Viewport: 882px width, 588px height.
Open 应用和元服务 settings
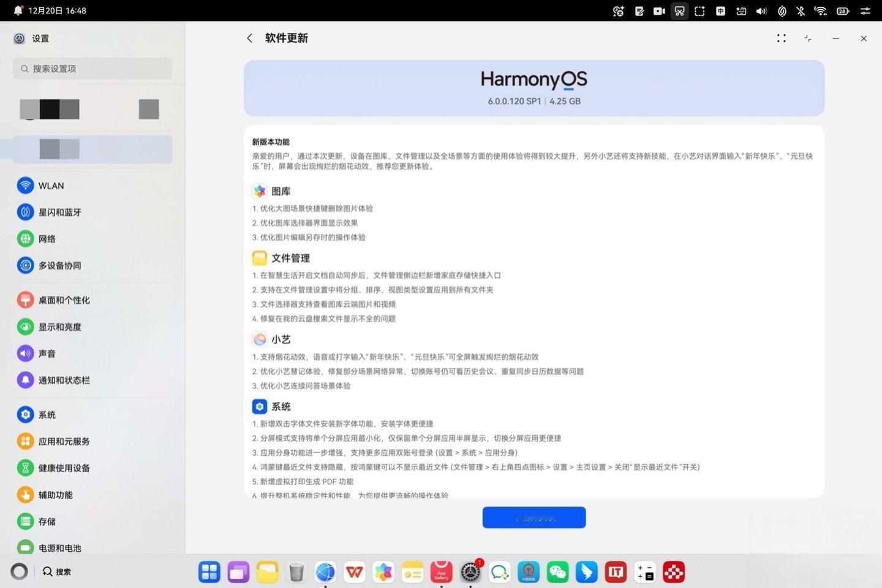(x=92, y=442)
